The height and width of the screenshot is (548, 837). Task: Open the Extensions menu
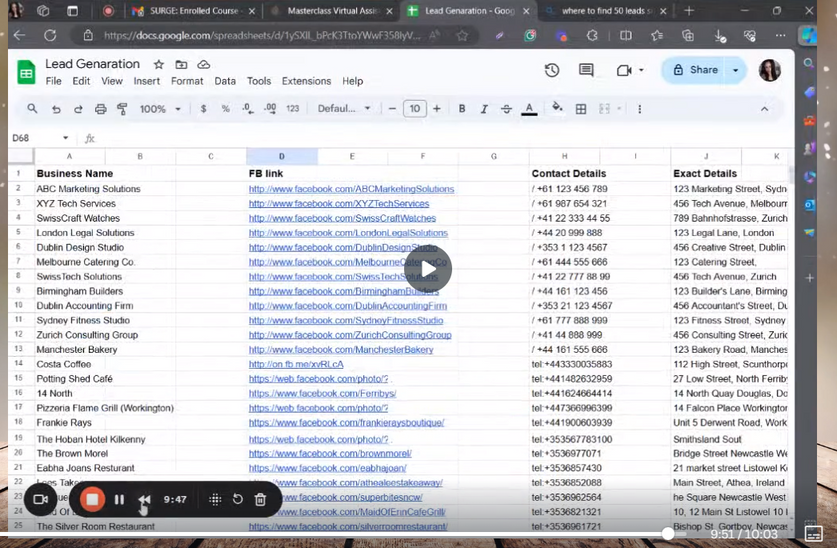click(x=306, y=81)
